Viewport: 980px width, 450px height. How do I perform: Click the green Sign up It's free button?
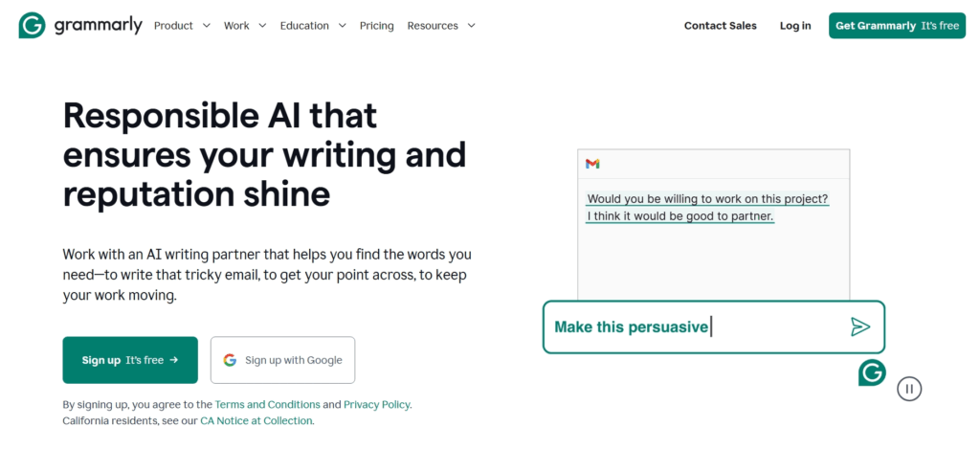[130, 360]
